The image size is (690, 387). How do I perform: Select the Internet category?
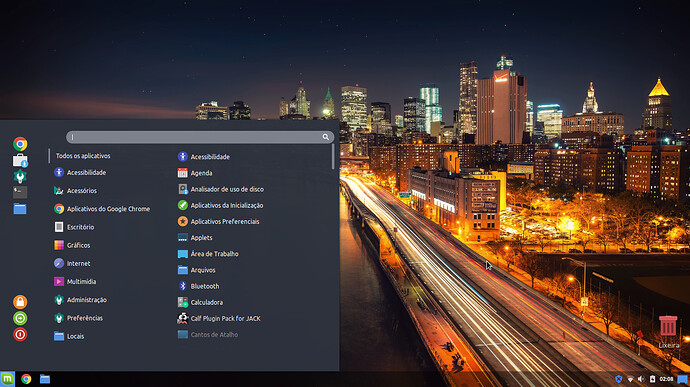pos(72,263)
